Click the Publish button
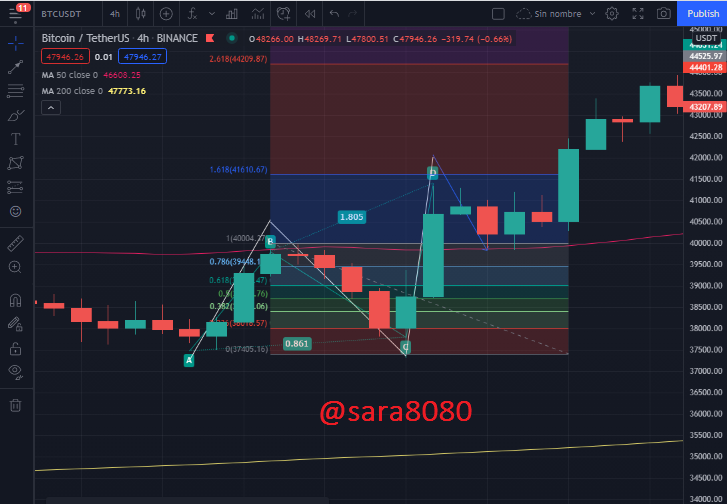This screenshot has height=504, width=727. coord(702,14)
